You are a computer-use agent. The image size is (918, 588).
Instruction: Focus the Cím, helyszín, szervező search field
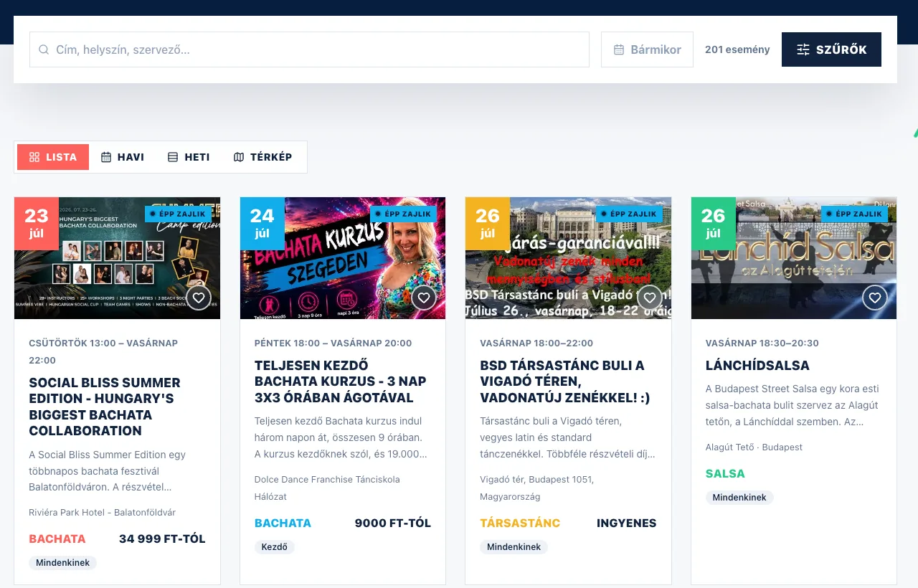click(x=309, y=49)
